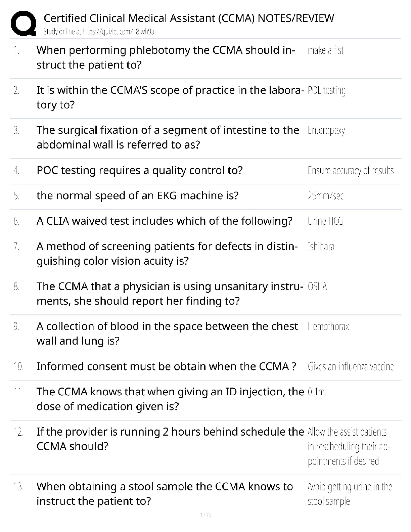
Task: Click the "Ensure accuracy of results" answer
Action: click(351, 171)
